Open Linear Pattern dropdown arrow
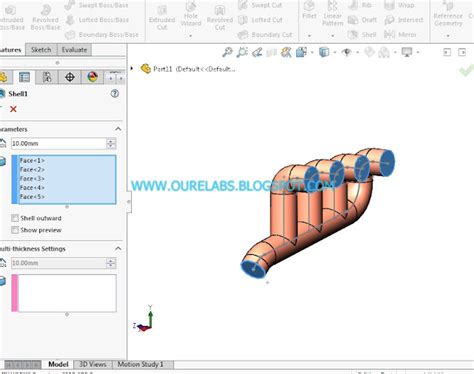This screenshot has width=474, height=374. [x=332, y=35]
